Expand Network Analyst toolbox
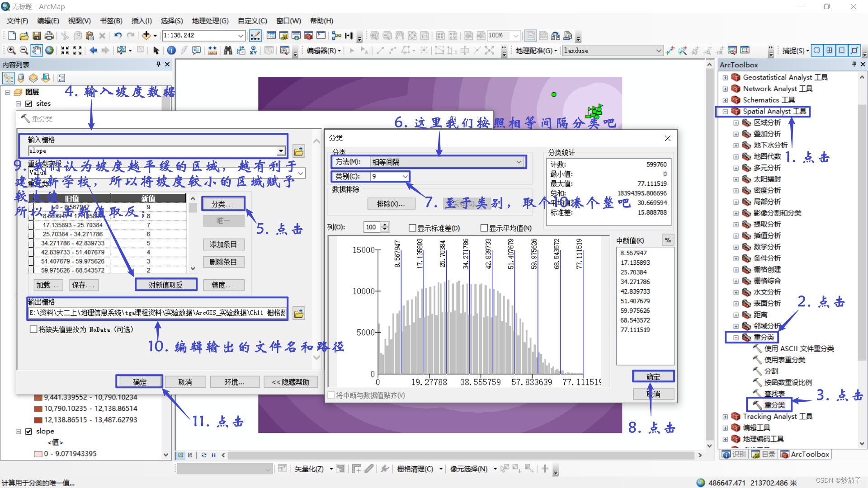Screen dimensions: 868x488 [x=725, y=89]
